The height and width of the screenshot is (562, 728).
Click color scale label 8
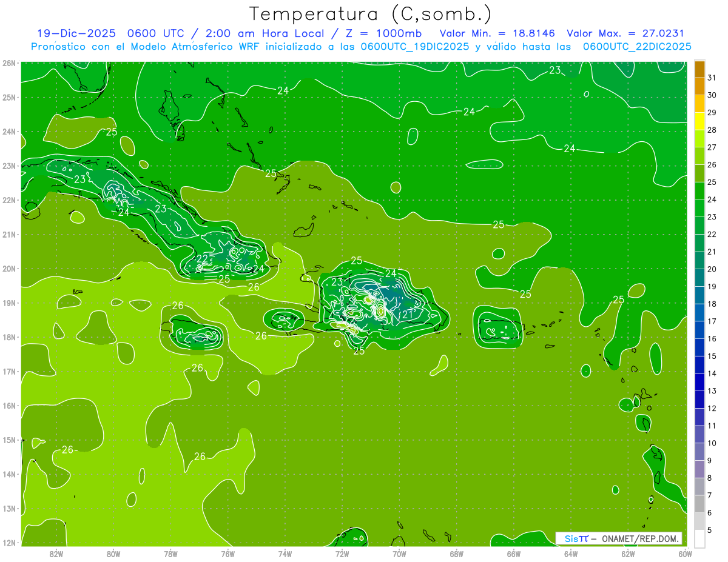(x=709, y=478)
